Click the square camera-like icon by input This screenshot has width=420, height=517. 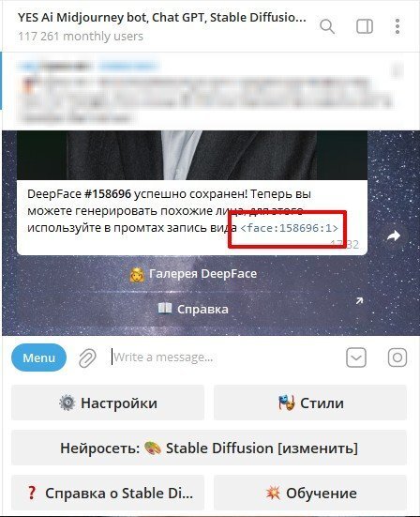coord(397,357)
